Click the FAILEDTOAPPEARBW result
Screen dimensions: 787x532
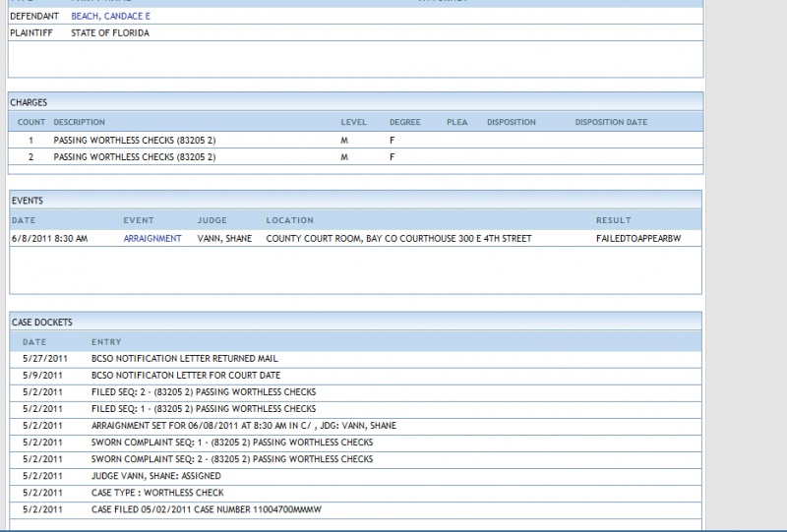point(638,238)
